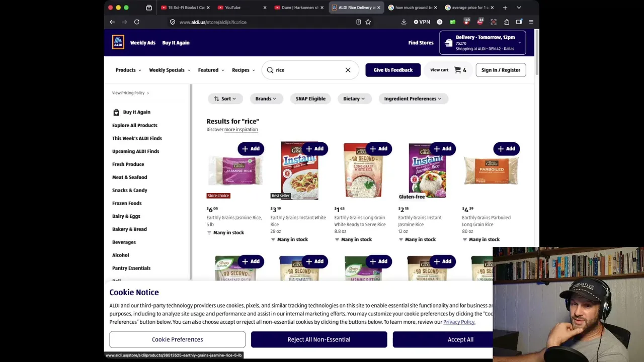Click Sign In / Register button
644x362 pixels.
(x=501, y=70)
